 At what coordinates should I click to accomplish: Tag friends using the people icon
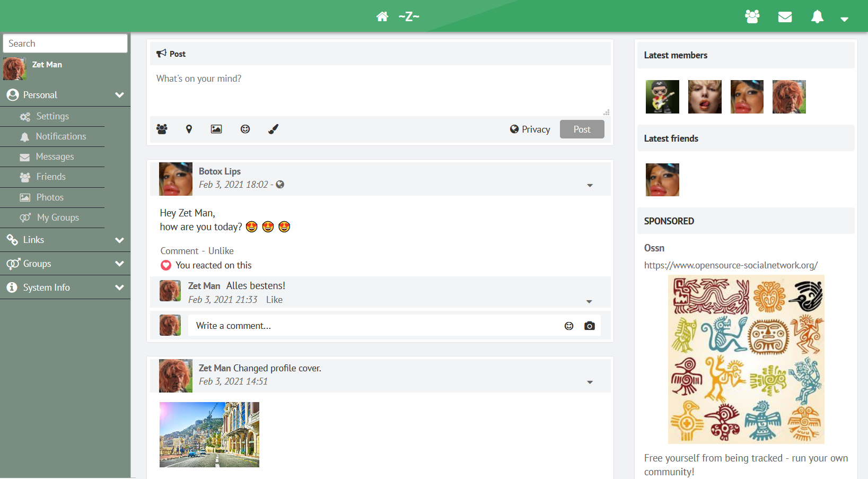162,129
